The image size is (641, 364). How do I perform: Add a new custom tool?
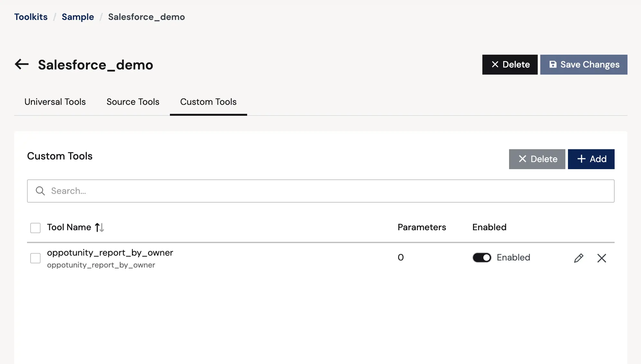pyautogui.click(x=591, y=159)
